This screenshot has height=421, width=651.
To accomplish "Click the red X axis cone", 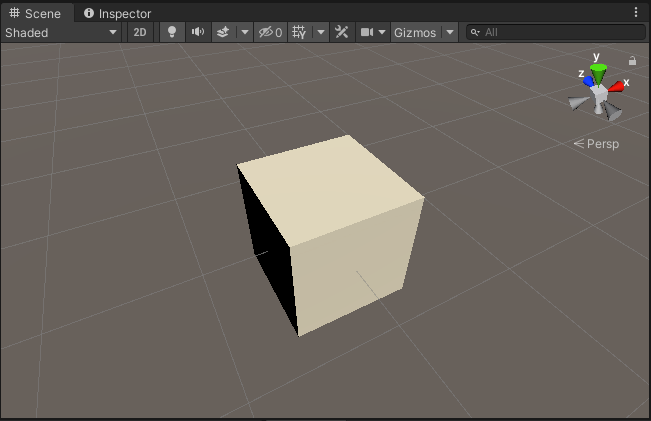I will click(617, 86).
